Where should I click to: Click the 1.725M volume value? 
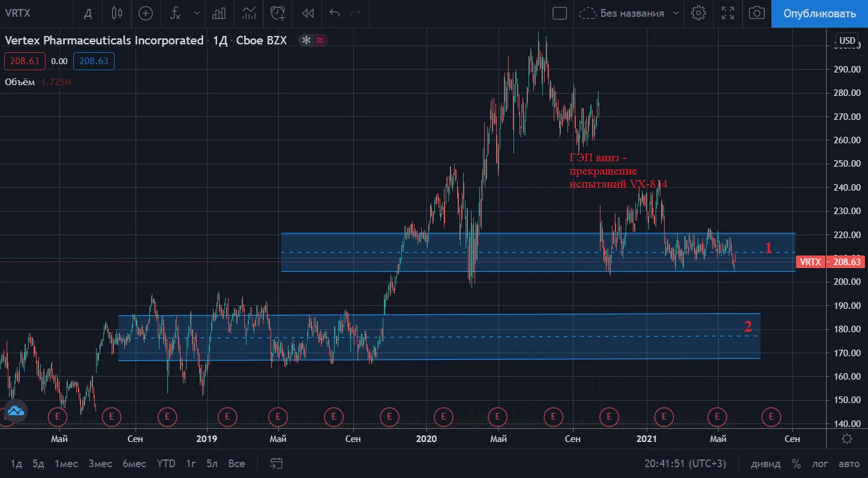coord(56,82)
